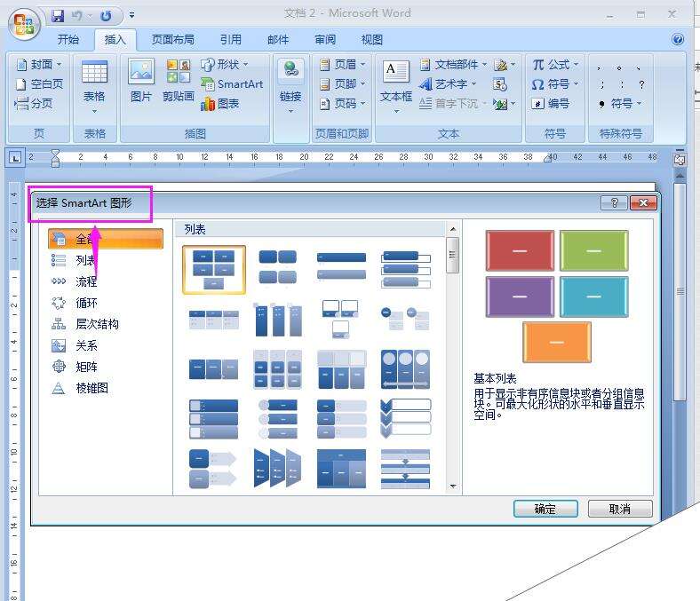Toggle ruler button above vertical scrollbar
This screenshot has width=700, height=601.
(x=680, y=160)
